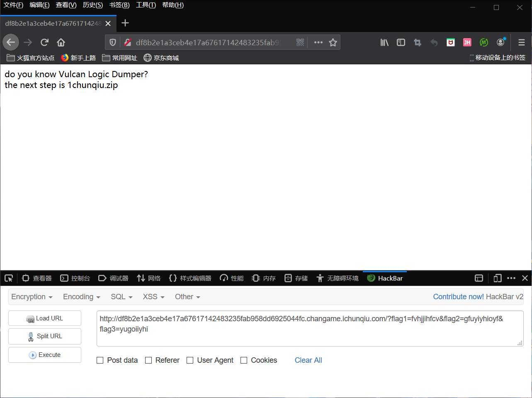Click the forward navigation arrow
This screenshot has height=398, width=532.
click(x=28, y=42)
